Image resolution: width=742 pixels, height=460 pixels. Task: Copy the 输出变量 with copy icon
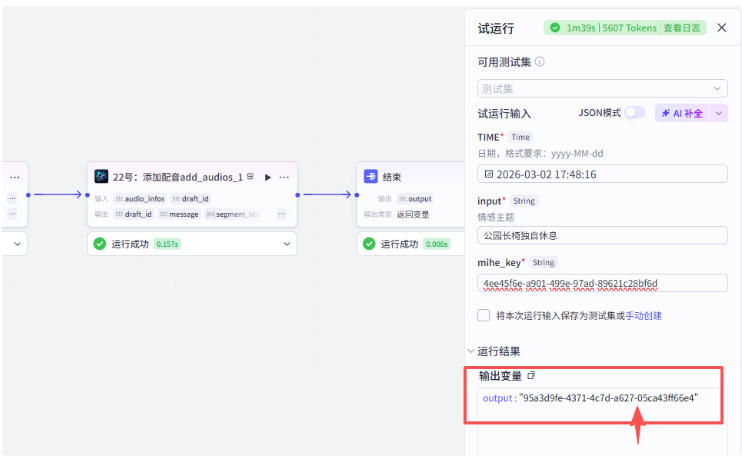531,375
